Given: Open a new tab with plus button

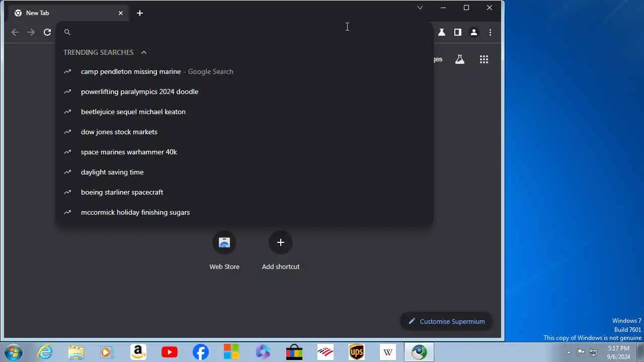Looking at the screenshot, I should tap(140, 13).
